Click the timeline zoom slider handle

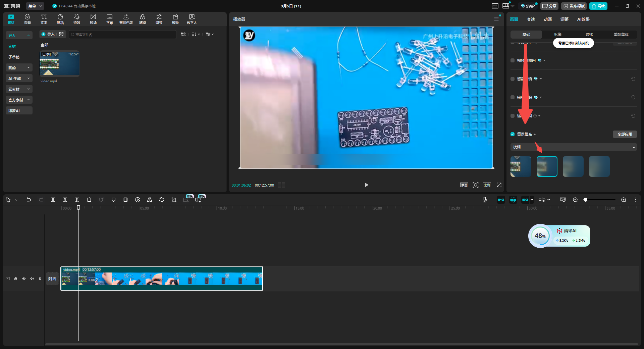tap(585, 200)
